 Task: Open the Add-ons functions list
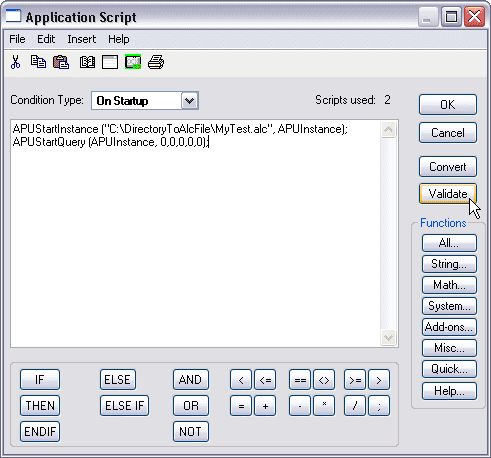tap(449, 327)
